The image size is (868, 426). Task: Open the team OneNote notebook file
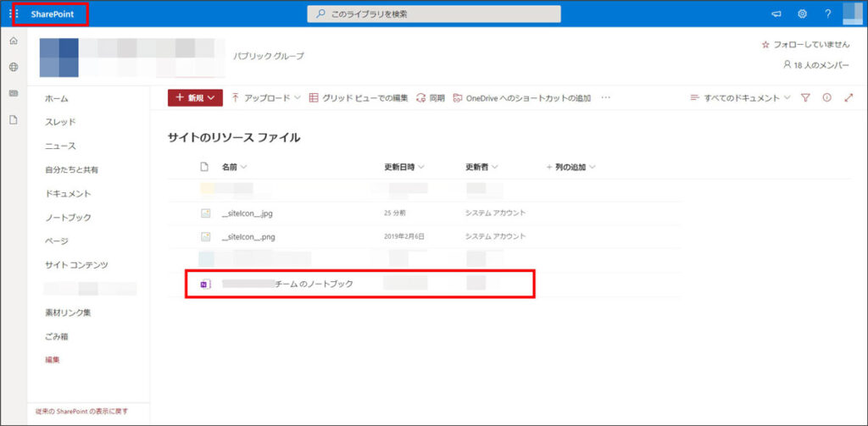[314, 285]
